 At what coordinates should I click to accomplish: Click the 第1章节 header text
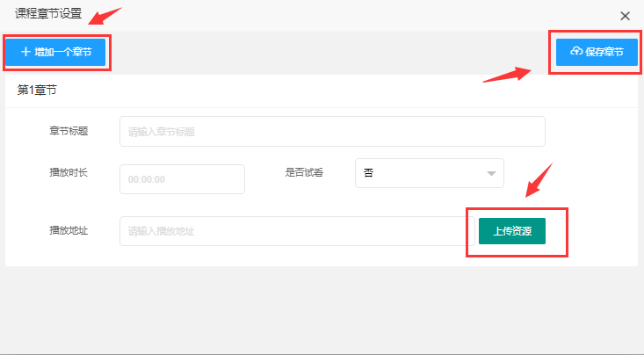[x=37, y=90]
